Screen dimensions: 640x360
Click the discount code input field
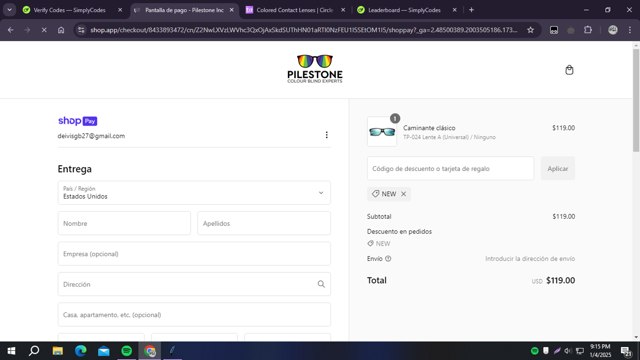(x=450, y=168)
